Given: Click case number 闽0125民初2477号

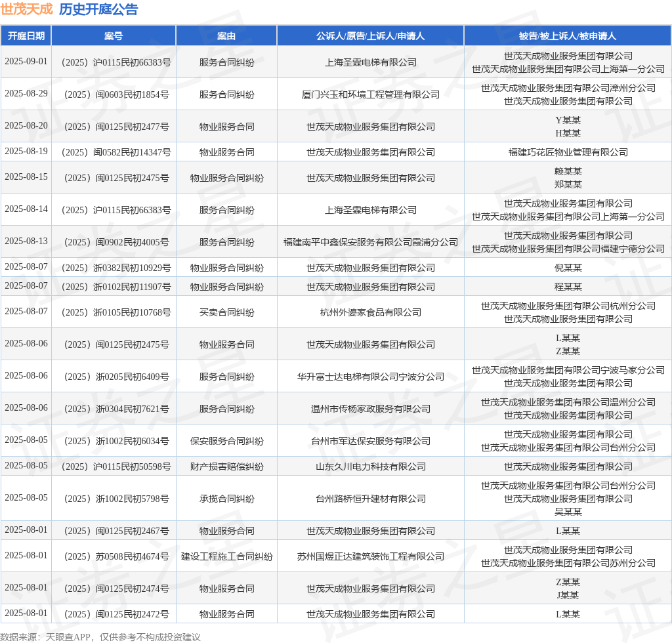Looking at the screenshot, I should [x=116, y=127].
